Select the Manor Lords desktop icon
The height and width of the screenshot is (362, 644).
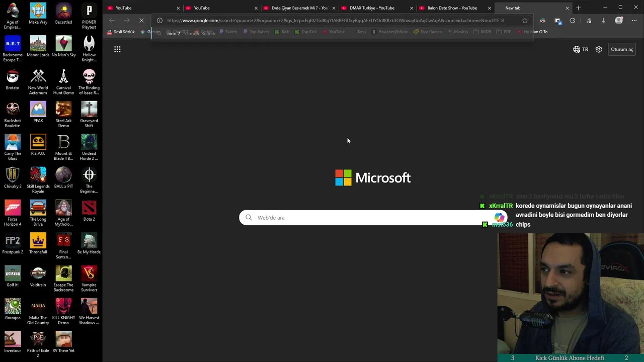tap(38, 47)
